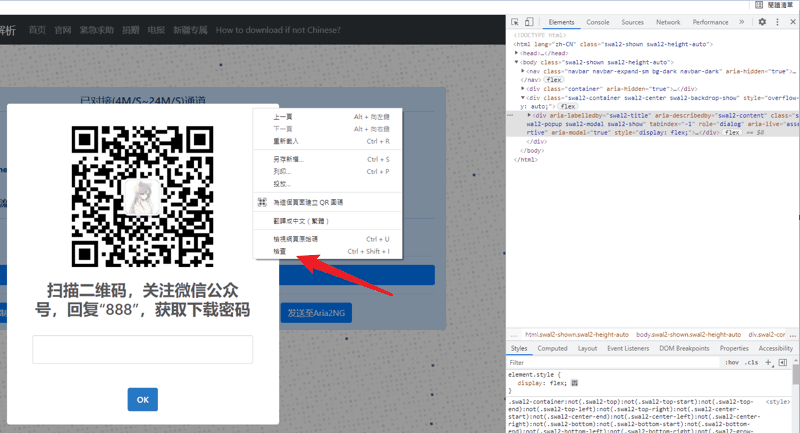Switch to the Network tab
This screenshot has height=433, width=800.
click(668, 22)
